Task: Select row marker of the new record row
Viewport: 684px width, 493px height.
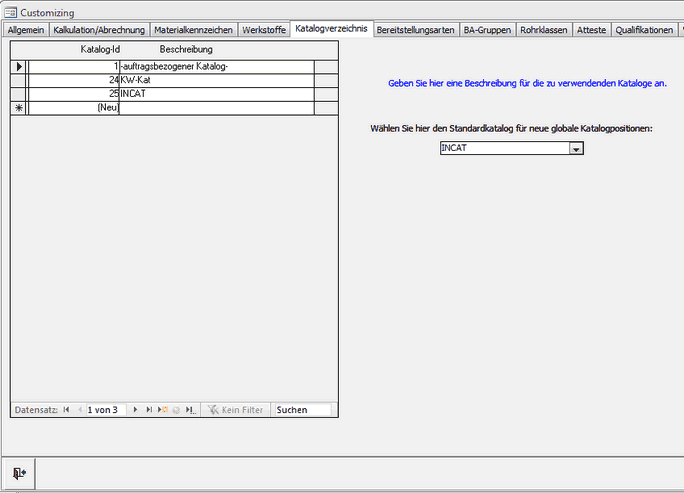Action: [18, 107]
